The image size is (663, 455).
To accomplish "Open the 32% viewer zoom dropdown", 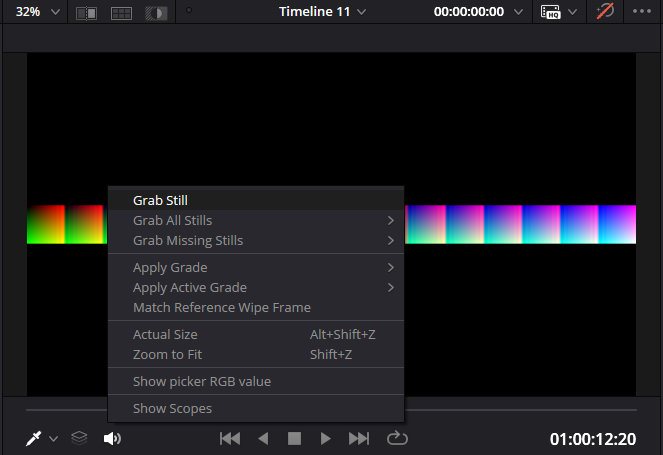I will point(37,12).
